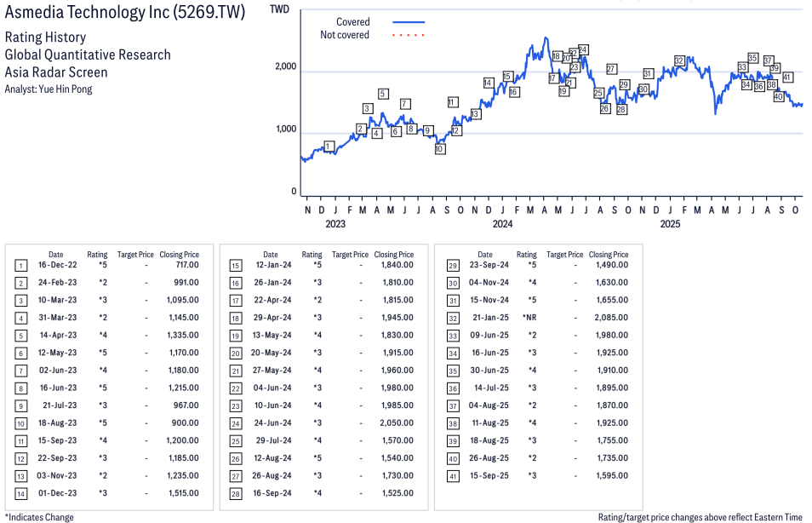Click numbered box 15 in the table
Viewport: 812px width, 523px height.
[x=235, y=265]
